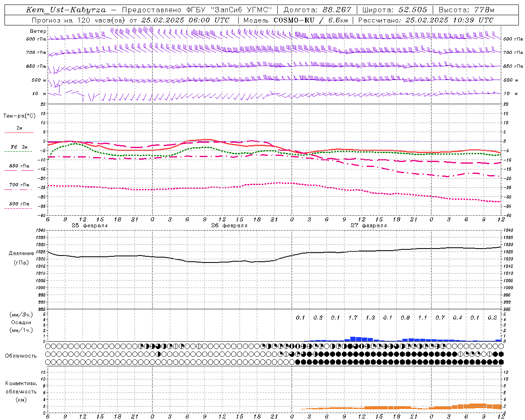Screen dimensions: 525x420
Task: Click the dotted pink line sample under 500 гПа legend
Action: coord(19,208)
